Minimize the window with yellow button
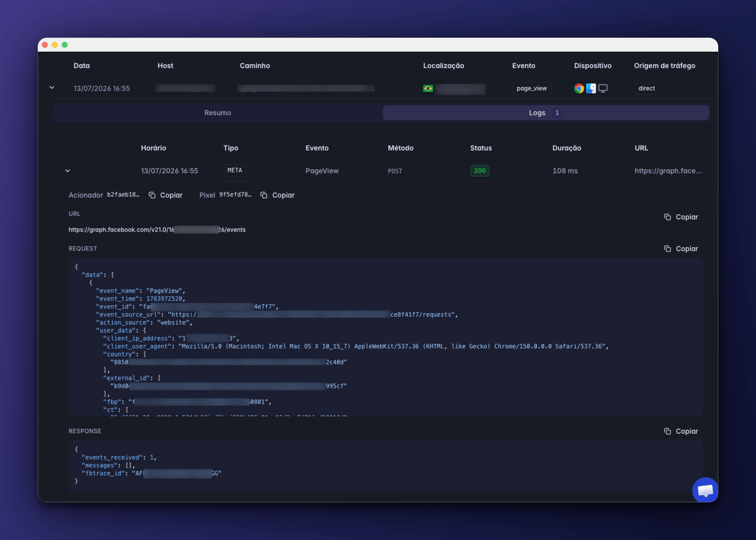Image resolution: width=756 pixels, height=540 pixels. [x=55, y=45]
